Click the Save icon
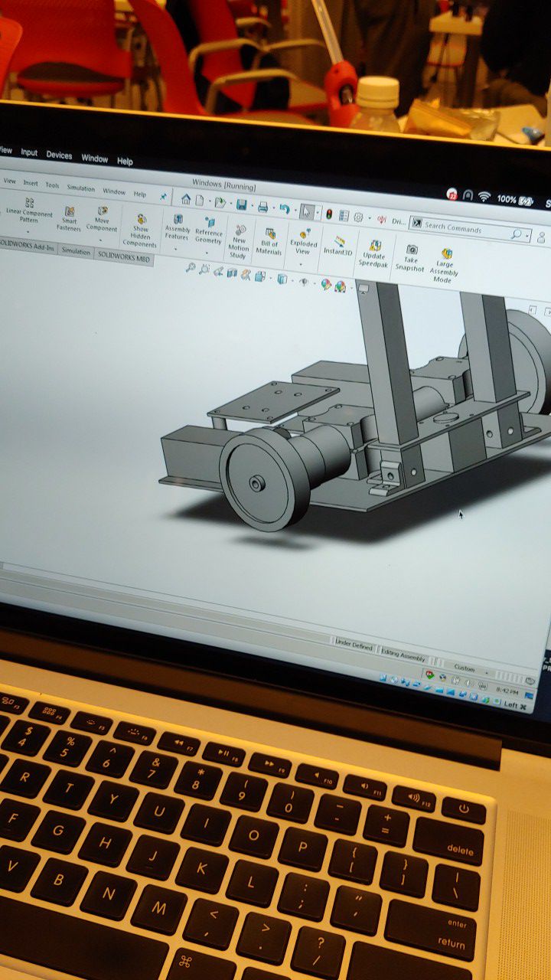This screenshot has width=551, height=980. 241,204
